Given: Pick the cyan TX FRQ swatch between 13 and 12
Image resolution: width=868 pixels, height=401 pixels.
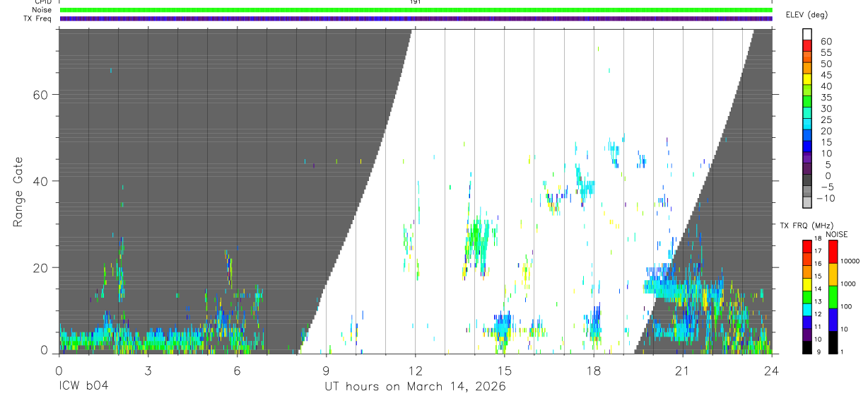Looking at the screenshot, I should coord(807,309).
